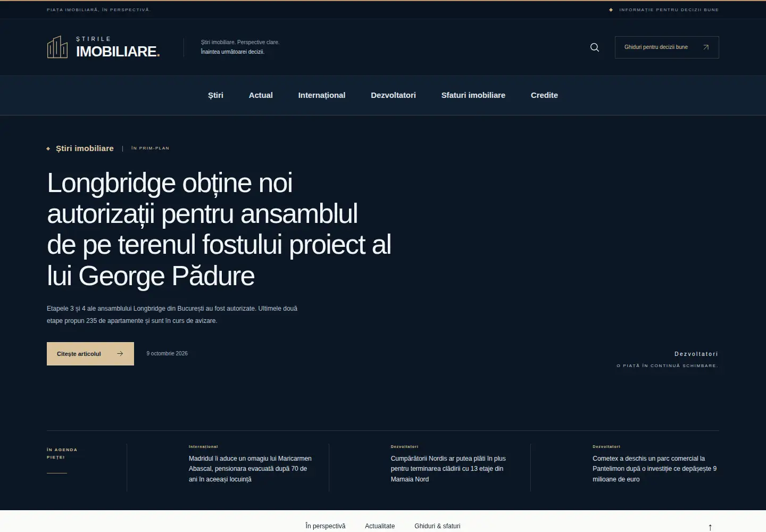The image size is (766, 532).
Task: Open the search magnifier icon
Action: [x=595, y=47]
